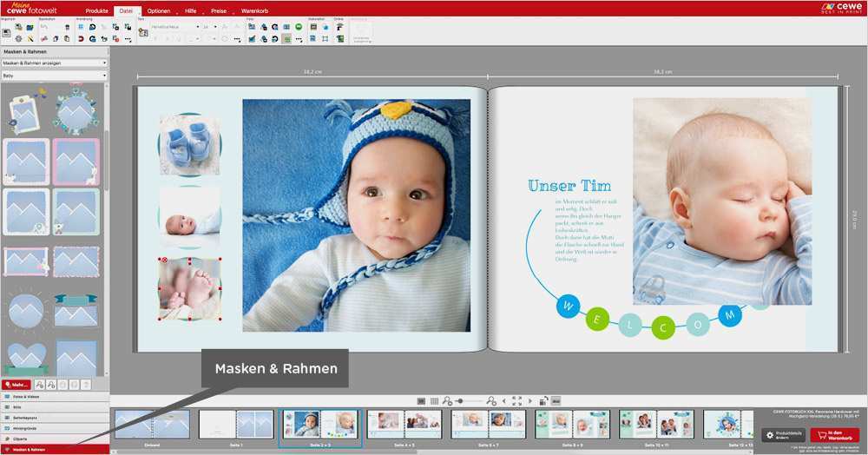The width and height of the screenshot is (868, 455).
Task: Click fit-to-screen expand icon
Action: click(x=516, y=401)
